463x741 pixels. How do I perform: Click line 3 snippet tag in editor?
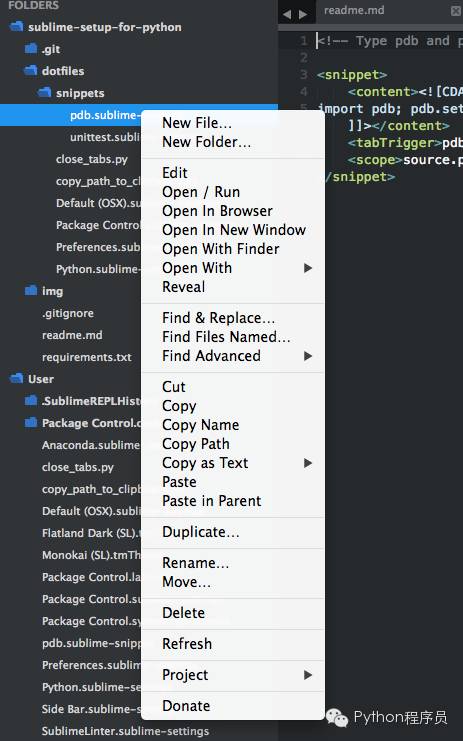352,75
